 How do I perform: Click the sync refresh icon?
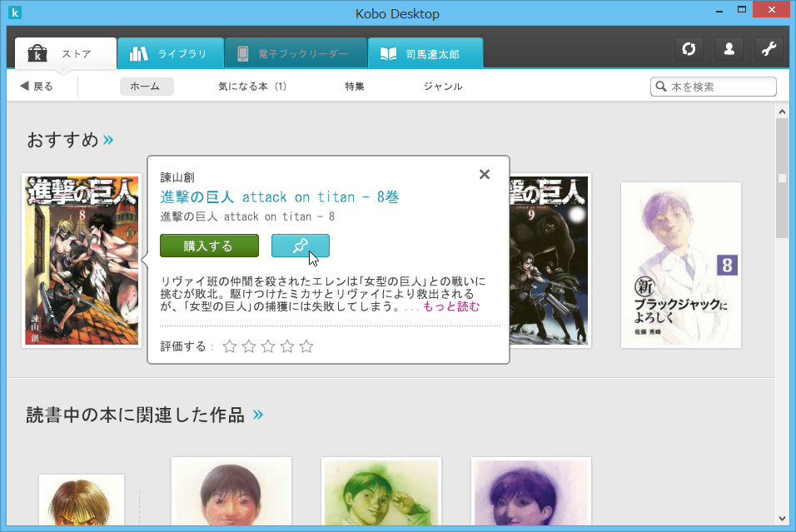(x=689, y=49)
